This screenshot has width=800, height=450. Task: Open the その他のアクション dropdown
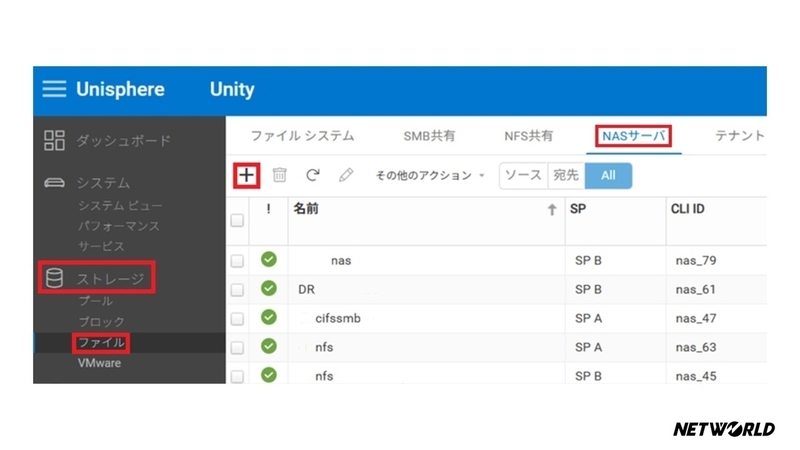tap(430, 176)
